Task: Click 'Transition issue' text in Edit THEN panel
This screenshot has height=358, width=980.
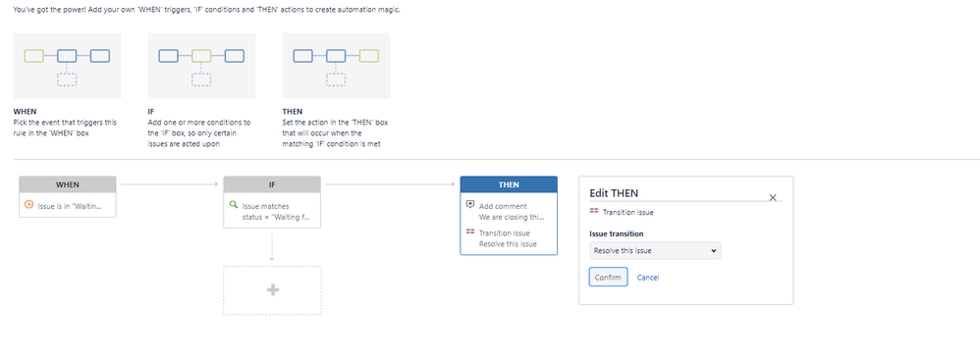Action: click(x=628, y=213)
